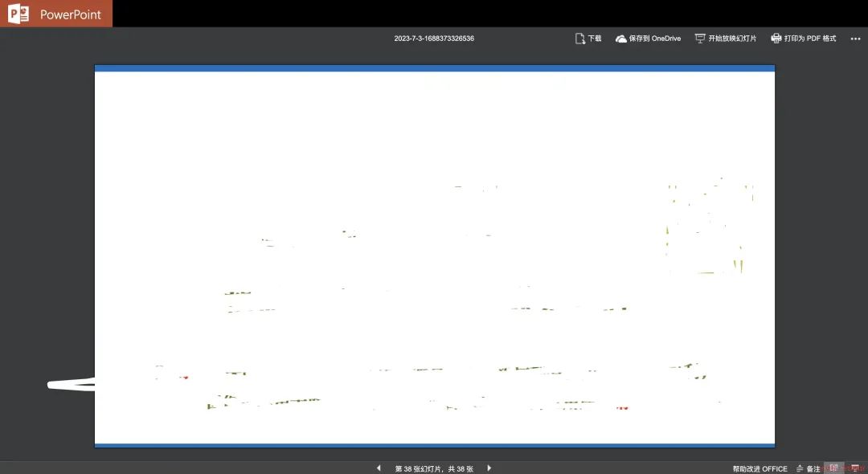Open the more options ellipsis menu
This screenshot has width=868, height=474.
pyautogui.click(x=855, y=39)
